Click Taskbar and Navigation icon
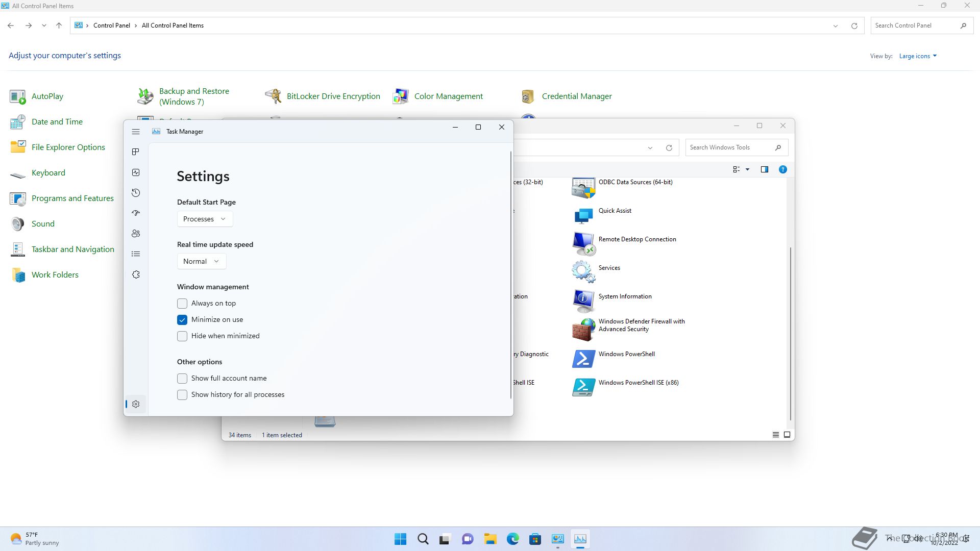Viewport: 980px width, 551px height. pos(18,249)
